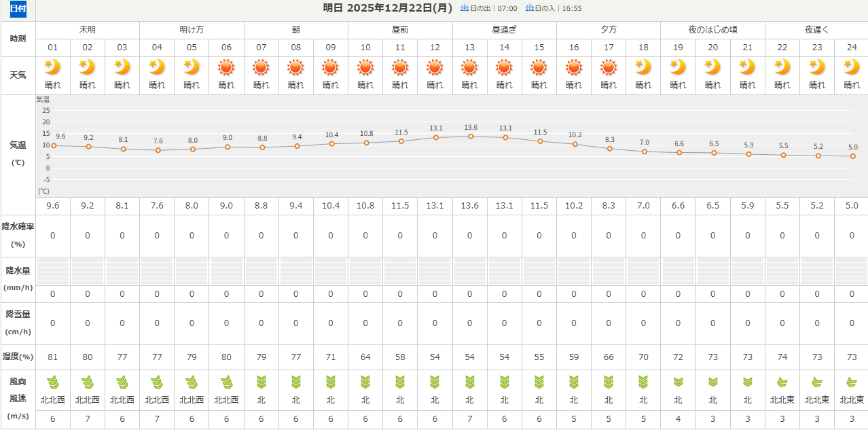Click the sunset (日の入) icon
This screenshot has width=868, height=430.
click(529, 9)
